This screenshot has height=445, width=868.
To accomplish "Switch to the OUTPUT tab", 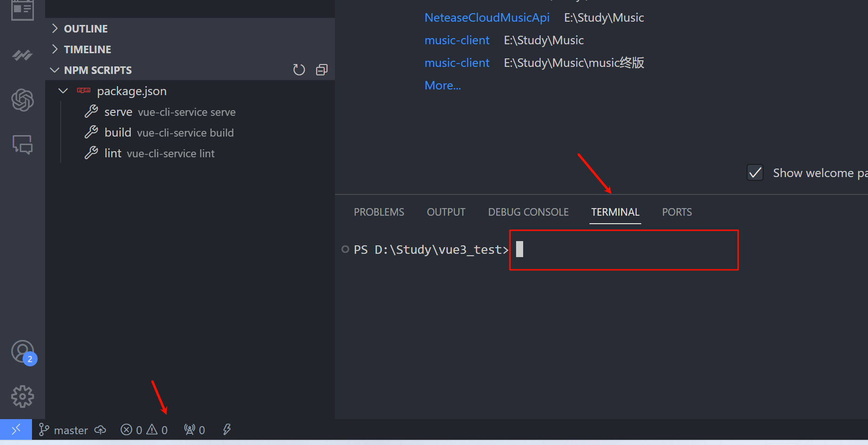I will tap(446, 212).
